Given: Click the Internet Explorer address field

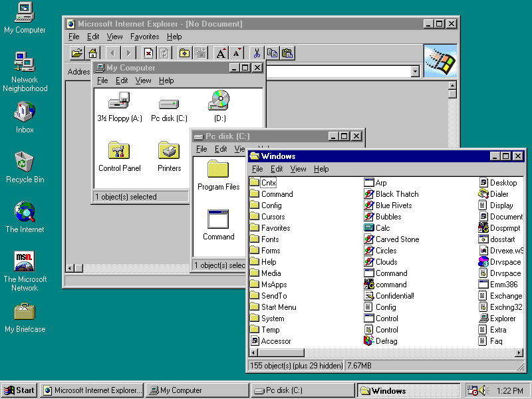Looking at the screenshot, I should point(338,71).
